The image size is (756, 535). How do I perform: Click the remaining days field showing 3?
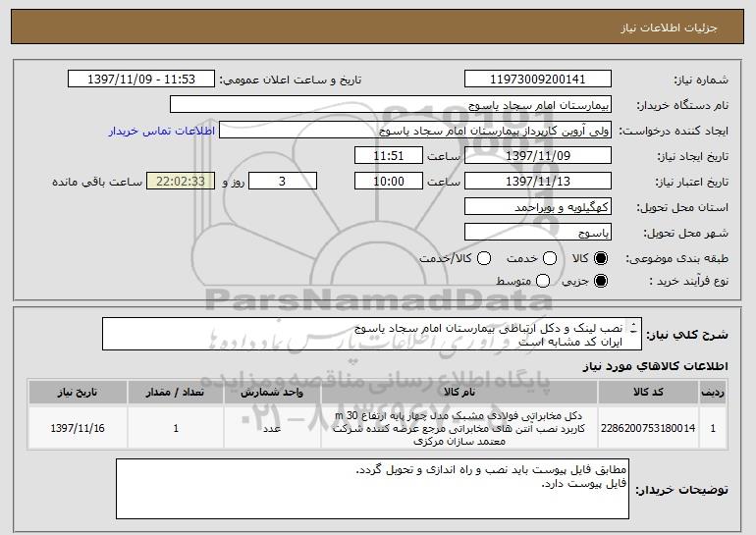coord(283,182)
